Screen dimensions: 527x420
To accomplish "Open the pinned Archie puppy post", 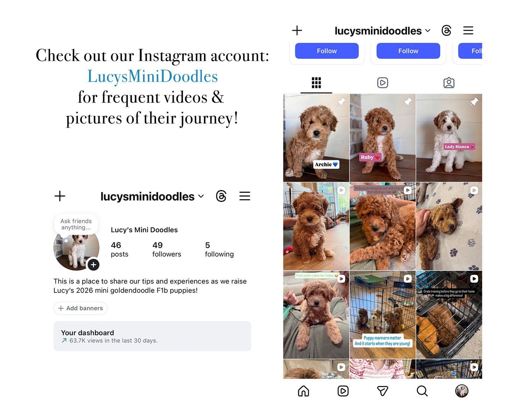I will (x=316, y=138).
